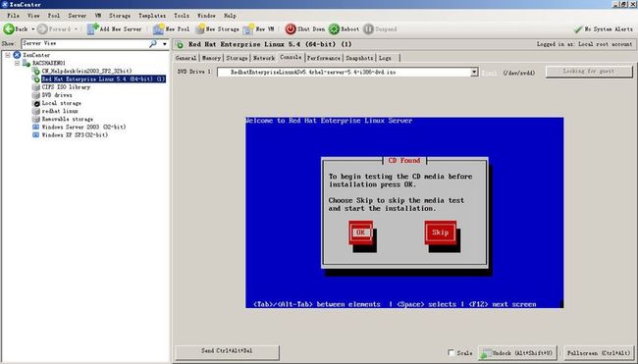Click the New Pool toolbar icon
The image size is (638, 364).
158,28
